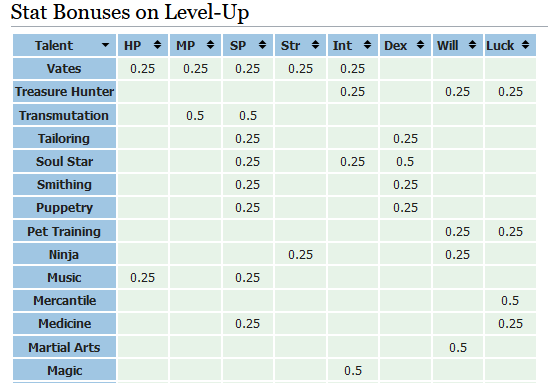The width and height of the screenshot is (548, 383).
Task: Sort table by Luck arrows
Action: [x=525, y=45]
